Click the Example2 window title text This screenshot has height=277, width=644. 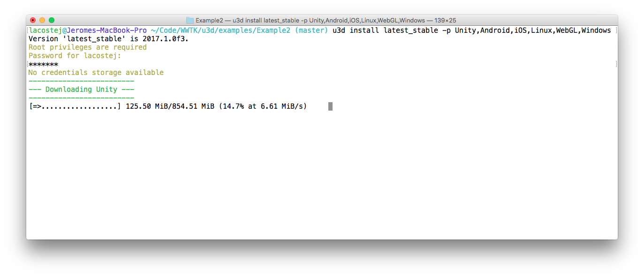(326, 20)
